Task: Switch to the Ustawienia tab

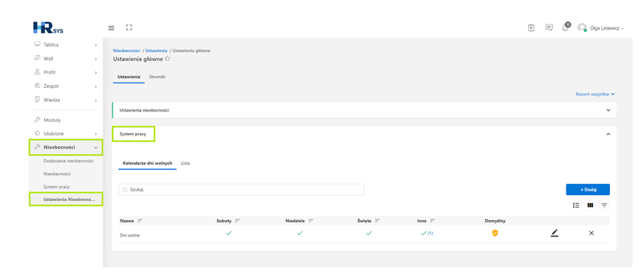Action: [129, 77]
